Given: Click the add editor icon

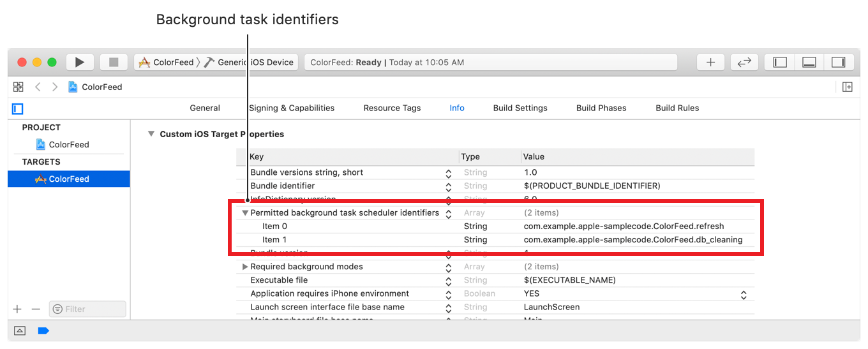Looking at the screenshot, I should click(x=848, y=87).
